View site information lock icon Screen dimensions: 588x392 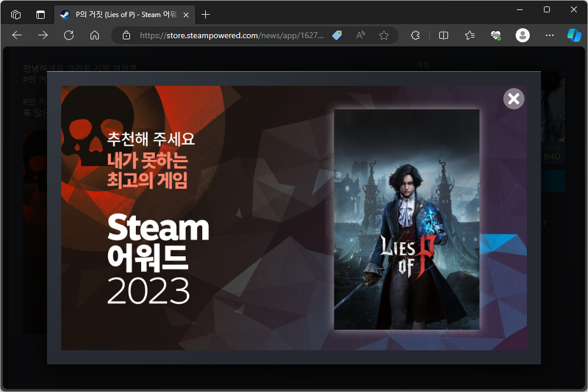[x=126, y=35]
